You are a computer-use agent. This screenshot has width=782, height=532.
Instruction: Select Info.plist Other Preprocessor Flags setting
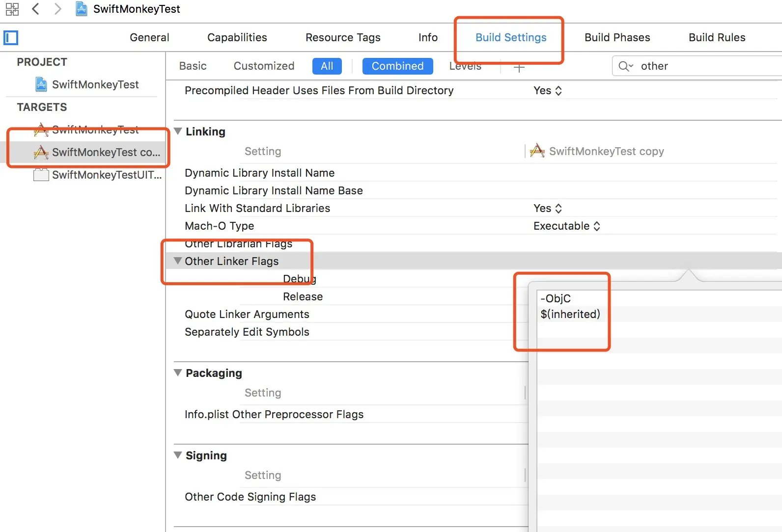tap(274, 414)
